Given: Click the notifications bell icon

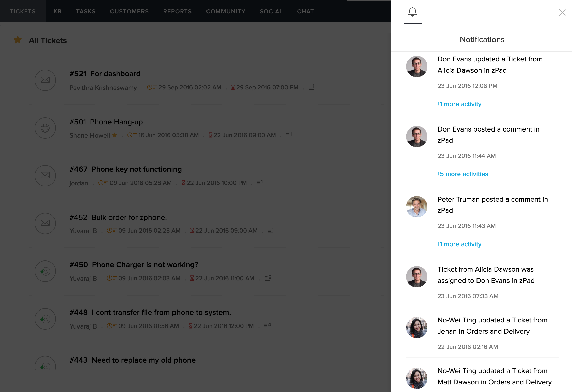Looking at the screenshot, I should click(412, 12).
